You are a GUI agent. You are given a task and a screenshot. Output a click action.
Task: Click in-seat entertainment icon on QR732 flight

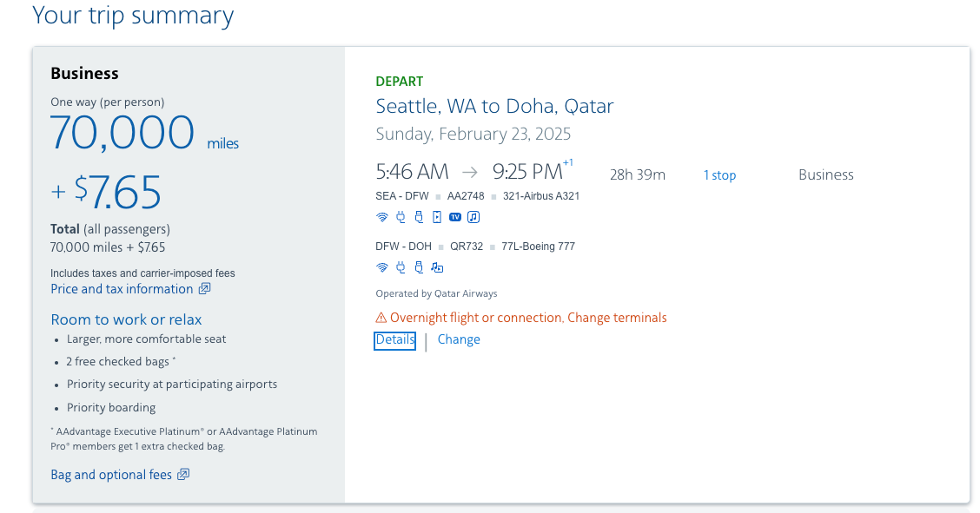pos(437,267)
